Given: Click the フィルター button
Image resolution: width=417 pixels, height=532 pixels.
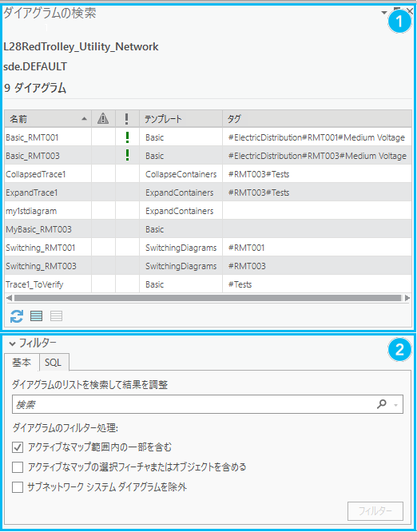Looking at the screenshot, I should point(375,511).
